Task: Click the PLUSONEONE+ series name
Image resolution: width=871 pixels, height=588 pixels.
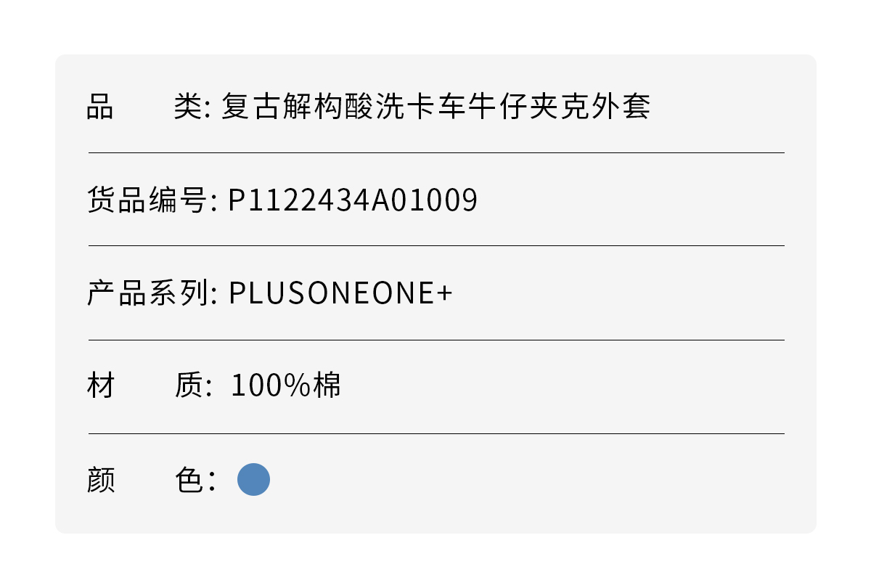Action: 340,293
